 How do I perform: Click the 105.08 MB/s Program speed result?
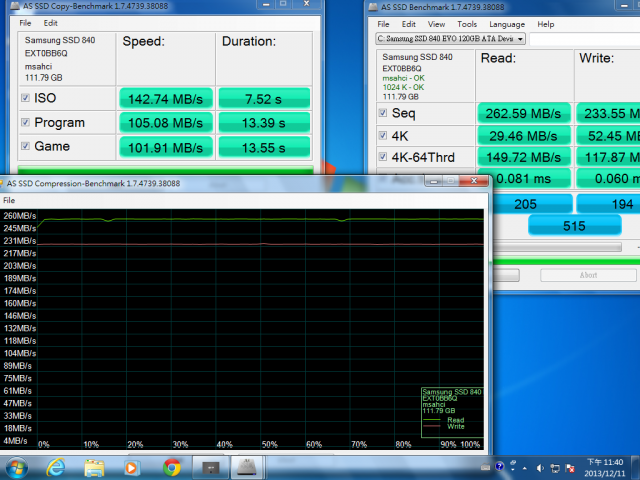click(166, 123)
